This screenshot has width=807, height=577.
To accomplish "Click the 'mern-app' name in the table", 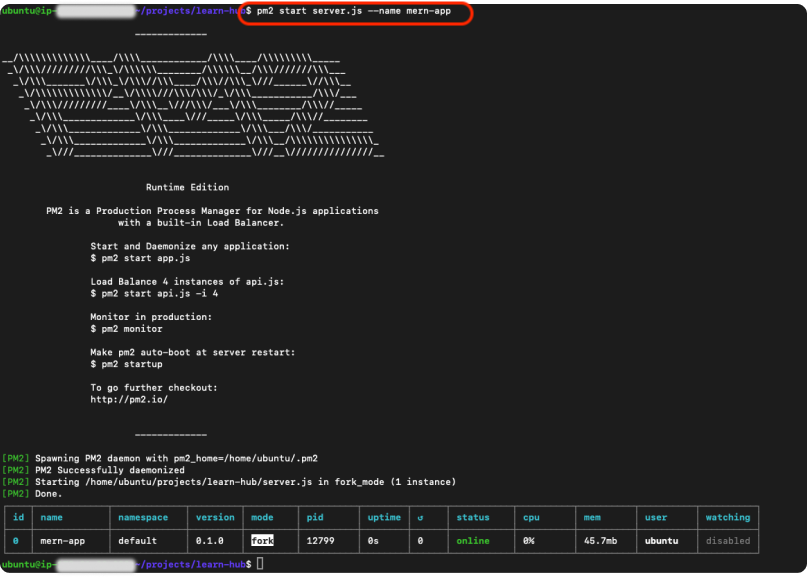I will 63,541.
